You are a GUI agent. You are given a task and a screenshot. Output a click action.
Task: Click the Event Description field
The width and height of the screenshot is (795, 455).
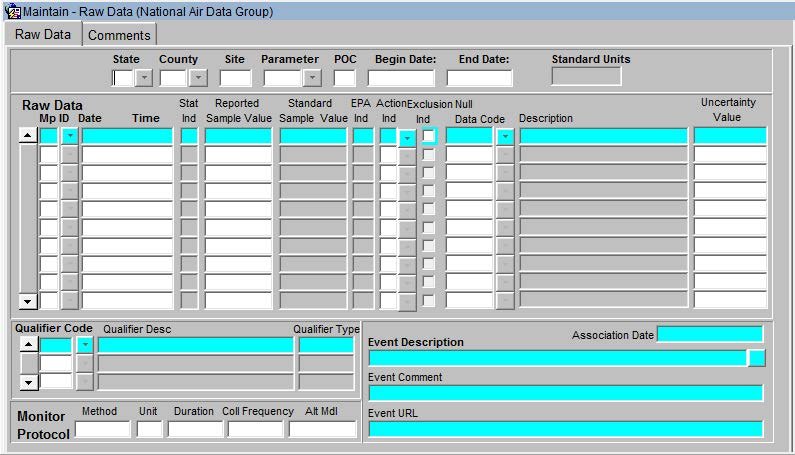(x=558, y=358)
